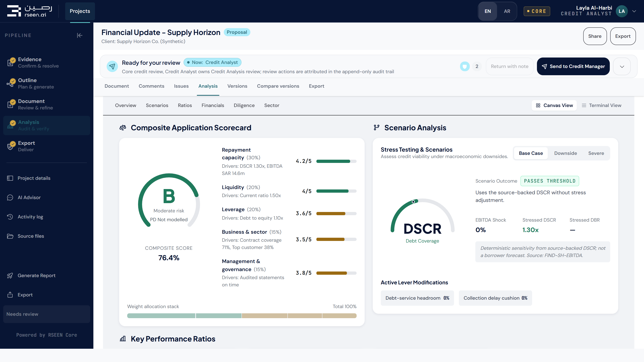Click the Collection delay cushion lever chip
Image resolution: width=644 pixels, height=362 pixels.
coord(495,298)
